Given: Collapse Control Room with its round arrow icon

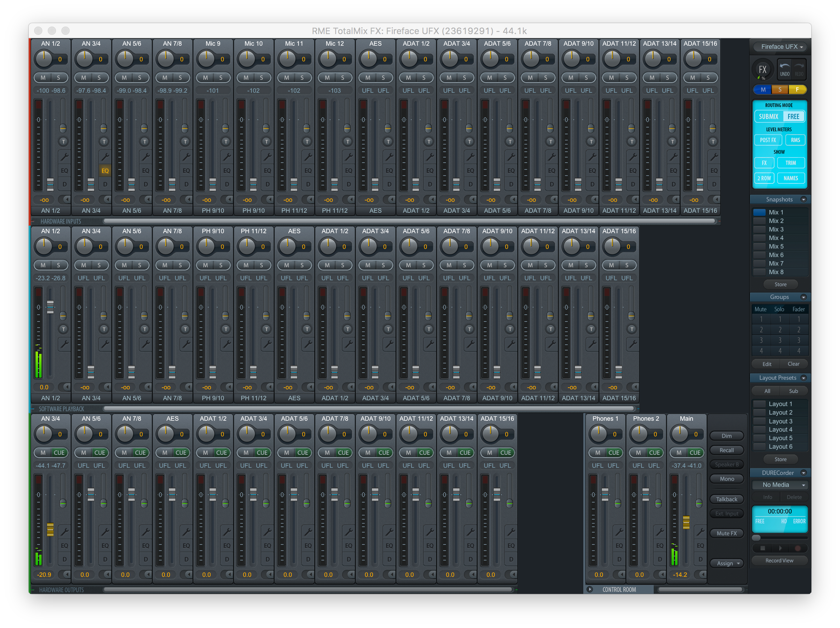Looking at the screenshot, I should coord(589,589).
